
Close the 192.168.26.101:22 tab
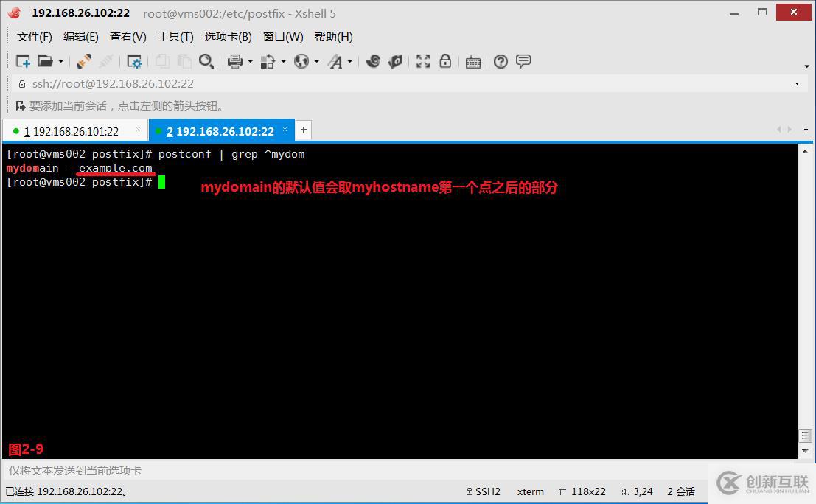138,130
